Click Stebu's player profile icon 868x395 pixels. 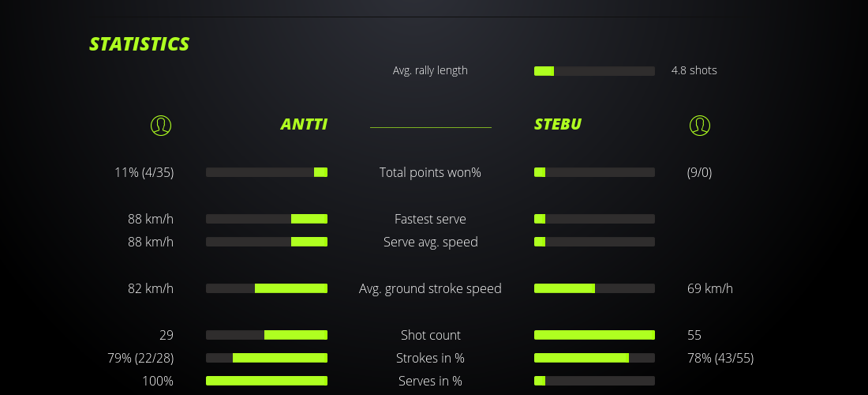699,125
